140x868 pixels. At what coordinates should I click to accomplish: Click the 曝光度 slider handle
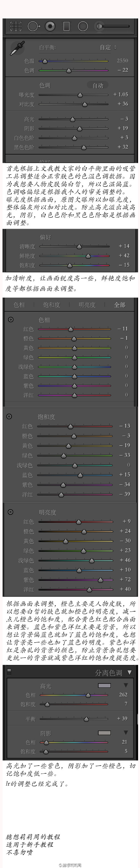[80, 95]
